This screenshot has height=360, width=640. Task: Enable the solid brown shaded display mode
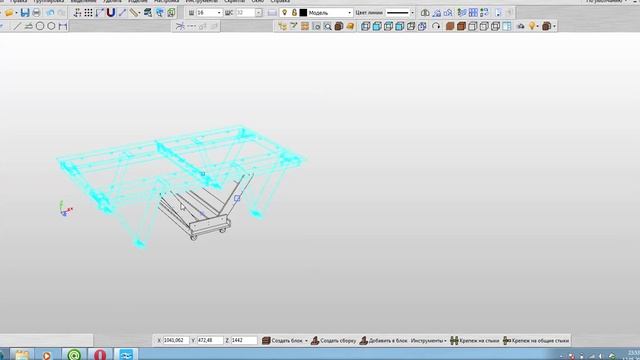point(450,27)
